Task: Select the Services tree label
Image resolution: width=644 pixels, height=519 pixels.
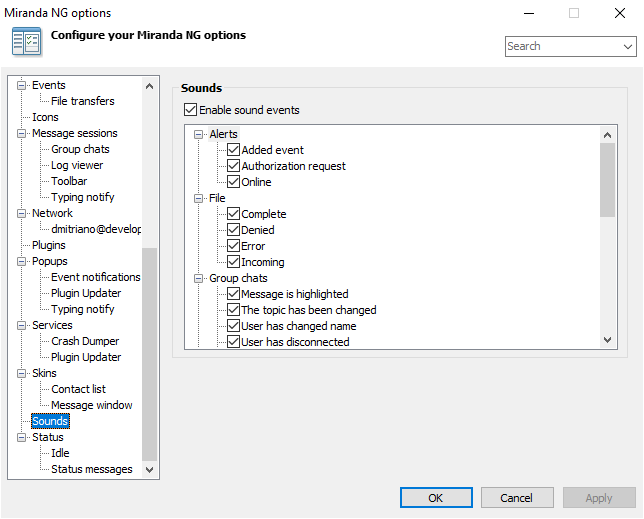Action: point(52,325)
